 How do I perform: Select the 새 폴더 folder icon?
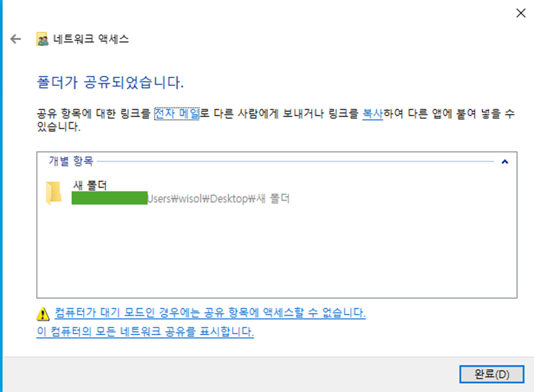pos(54,193)
